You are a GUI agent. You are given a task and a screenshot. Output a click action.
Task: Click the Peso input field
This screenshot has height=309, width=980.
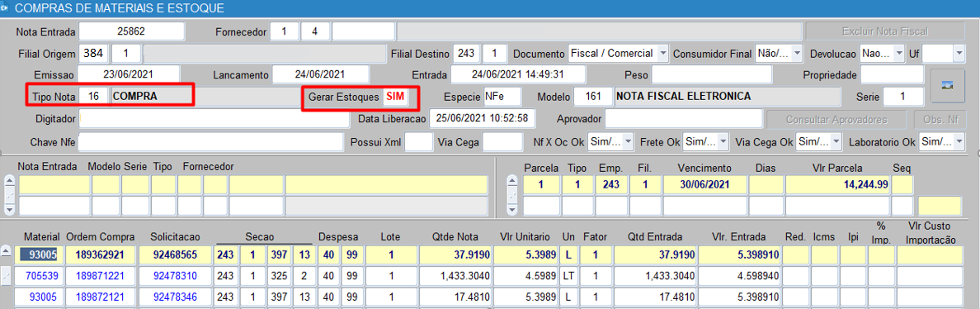(x=712, y=74)
